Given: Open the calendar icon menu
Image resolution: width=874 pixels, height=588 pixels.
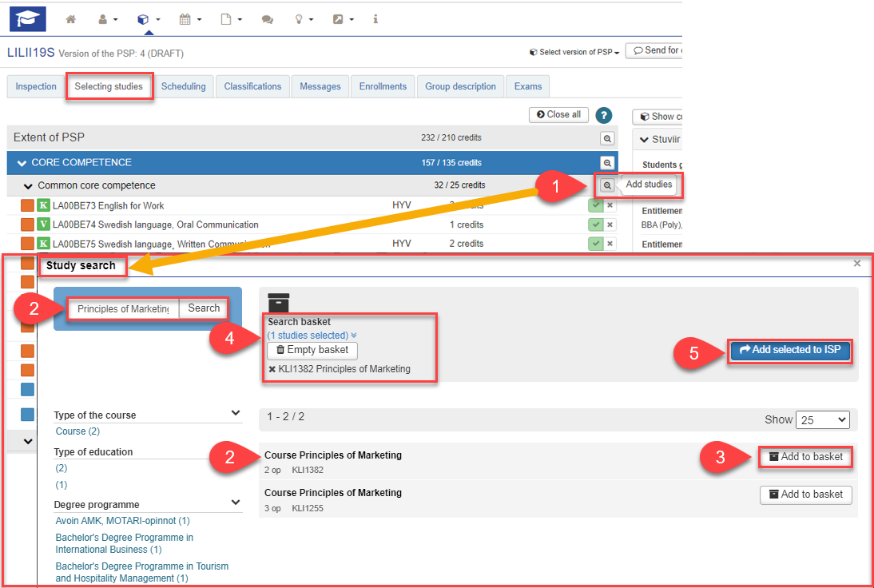Looking at the screenshot, I should pos(189,19).
